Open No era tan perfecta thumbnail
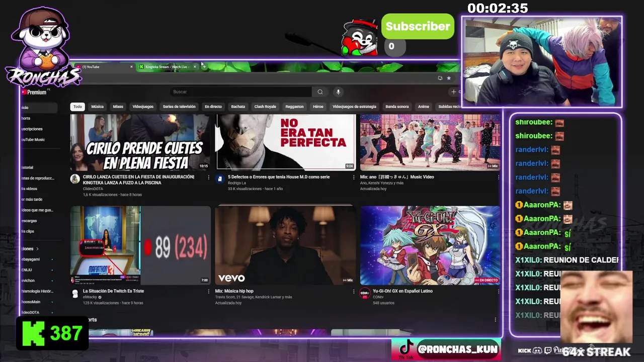The width and height of the screenshot is (644, 362). tap(285, 142)
